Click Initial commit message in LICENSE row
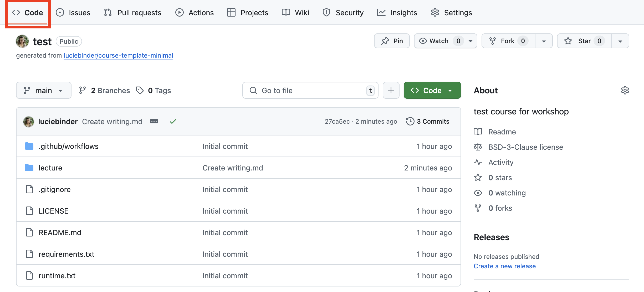This screenshot has width=644, height=292. tap(225, 211)
